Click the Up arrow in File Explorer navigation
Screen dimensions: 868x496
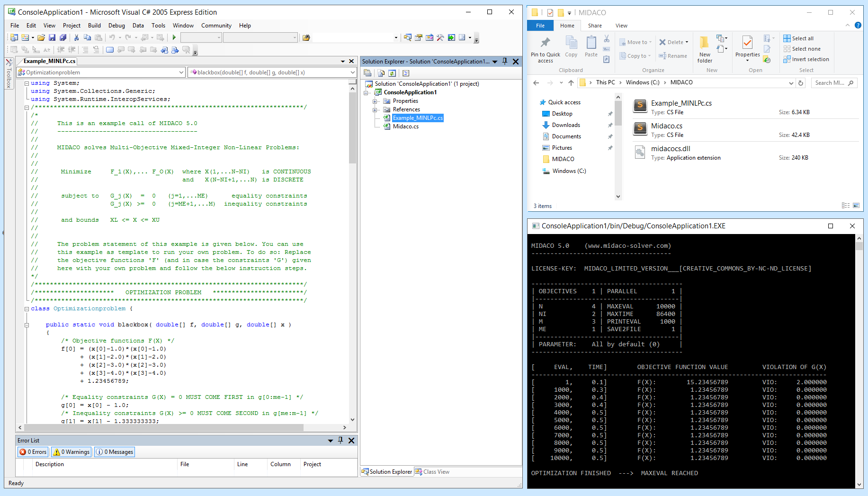click(571, 82)
